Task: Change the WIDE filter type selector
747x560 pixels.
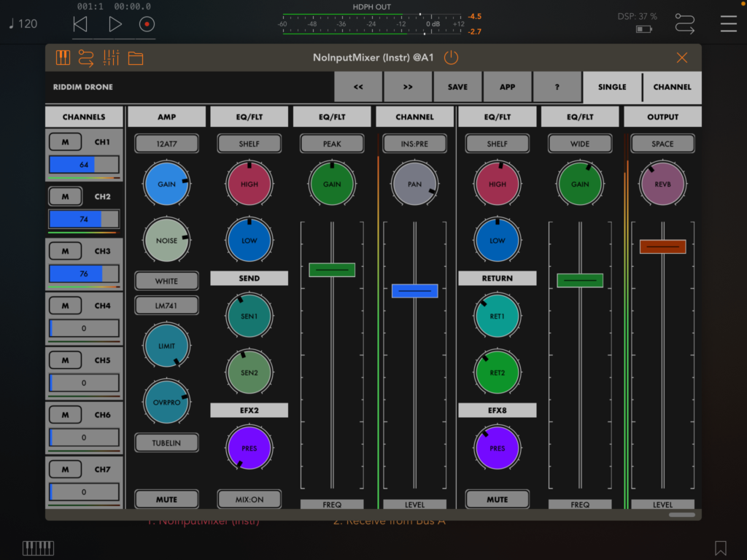Action: point(580,144)
